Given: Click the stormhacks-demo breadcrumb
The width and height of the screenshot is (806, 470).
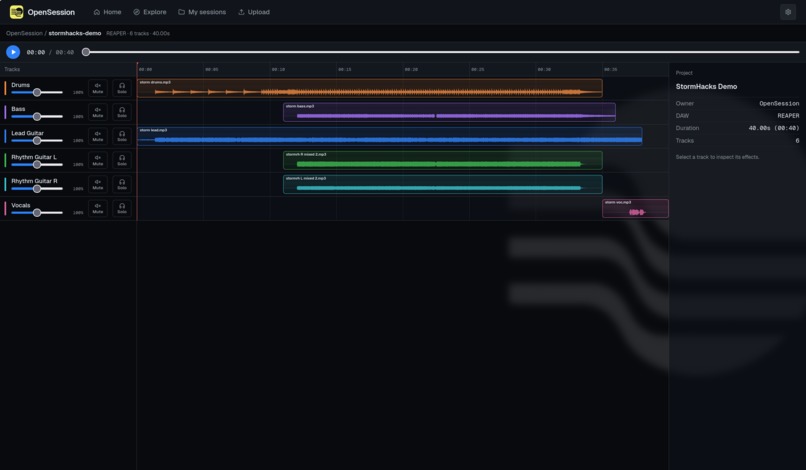Looking at the screenshot, I should pyautogui.click(x=75, y=33).
